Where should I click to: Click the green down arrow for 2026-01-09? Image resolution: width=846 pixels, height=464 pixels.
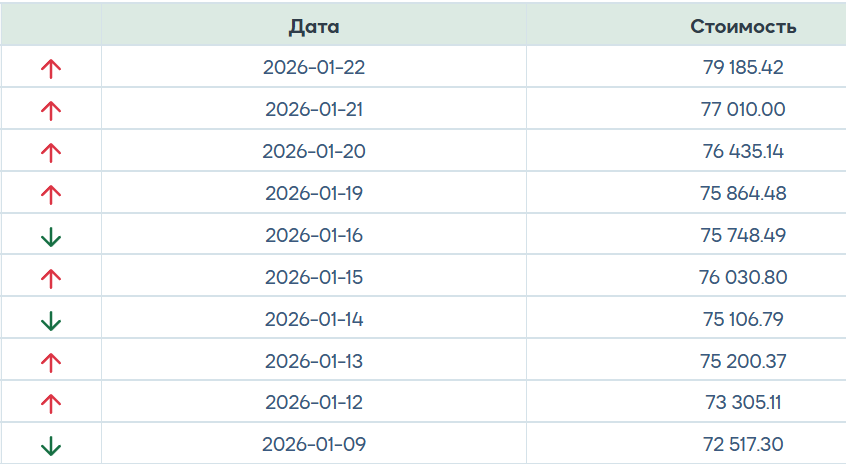coord(51,445)
